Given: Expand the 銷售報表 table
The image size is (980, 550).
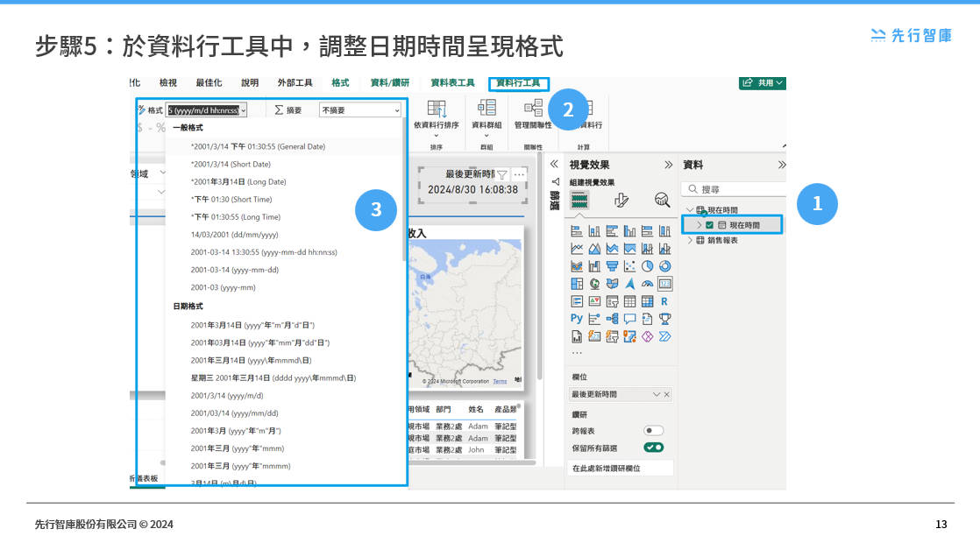Looking at the screenshot, I should click(691, 240).
